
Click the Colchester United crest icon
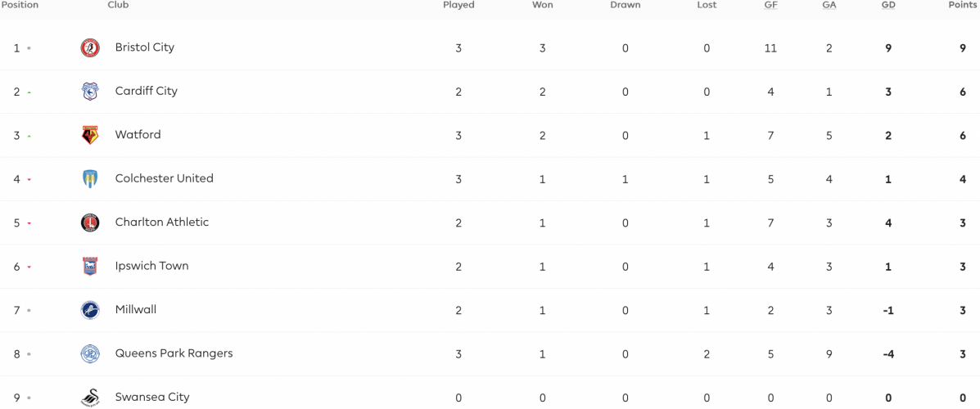point(90,179)
